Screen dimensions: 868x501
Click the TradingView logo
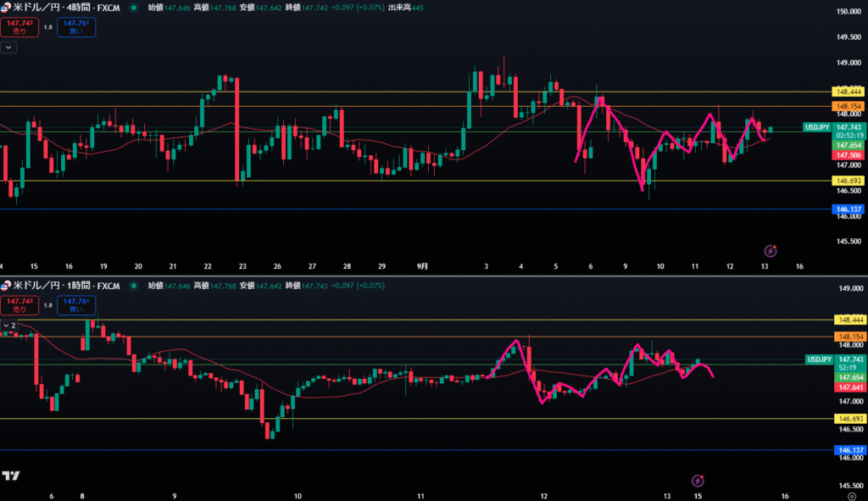(x=11, y=476)
